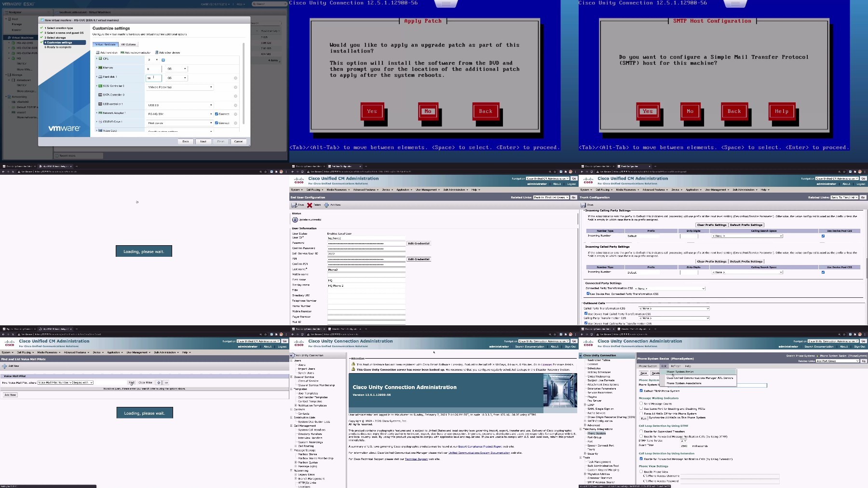The height and width of the screenshot is (488, 868).
Task: Click Save icon in Trunk Configuration window
Action: pyautogui.click(x=583, y=205)
